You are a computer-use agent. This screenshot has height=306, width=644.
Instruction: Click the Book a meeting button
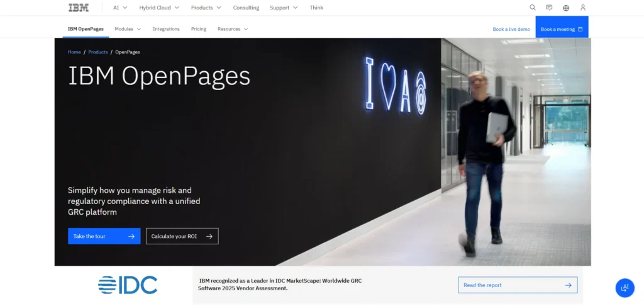pos(562,26)
